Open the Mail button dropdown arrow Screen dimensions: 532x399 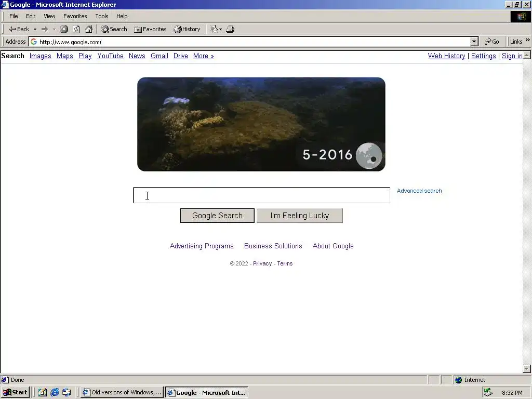coord(220,30)
